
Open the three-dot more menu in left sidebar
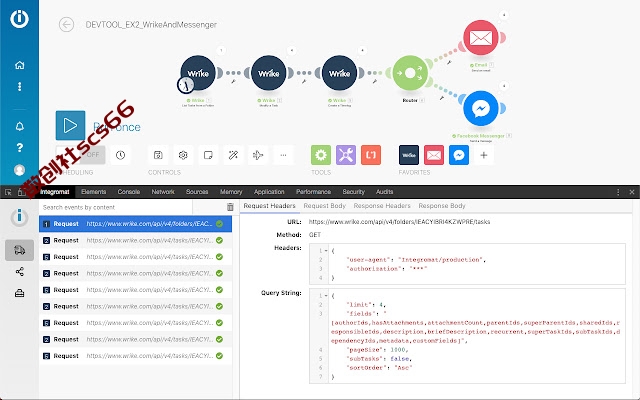click(x=19, y=87)
